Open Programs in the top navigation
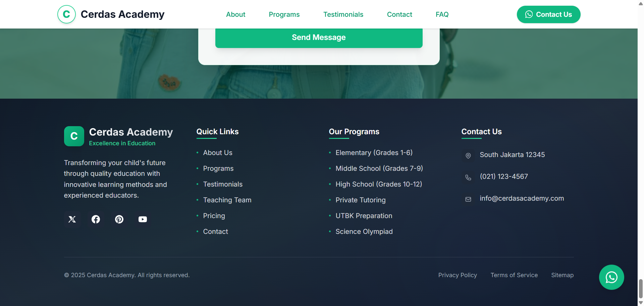The width and height of the screenshot is (644, 306). point(284,14)
